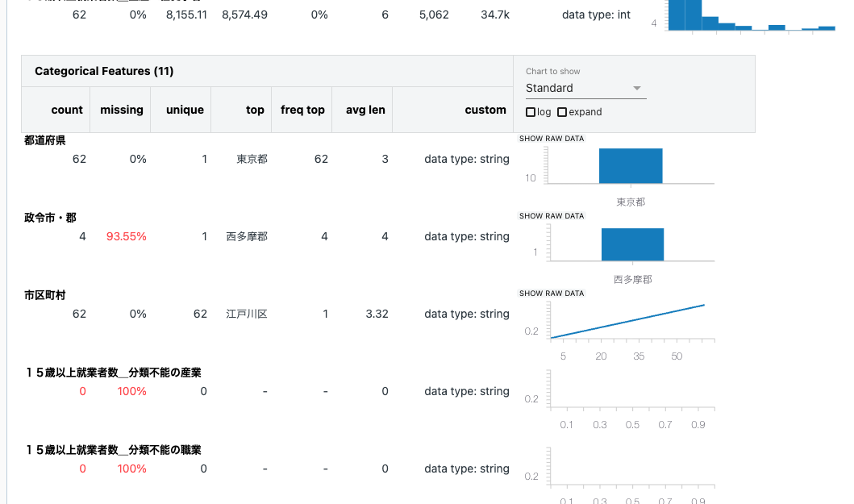854x504 pixels.
Task: Click the missing column header
Action: [x=122, y=110]
